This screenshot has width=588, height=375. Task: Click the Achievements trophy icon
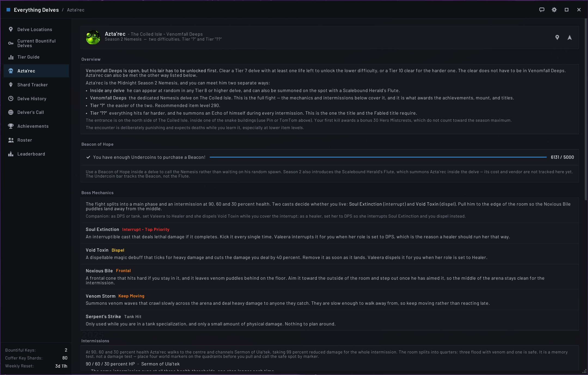[x=11, y=126]
